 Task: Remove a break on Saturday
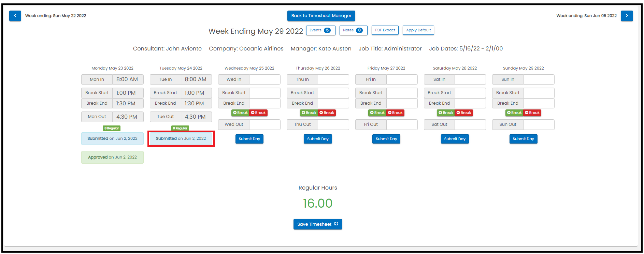coord(464,113)
